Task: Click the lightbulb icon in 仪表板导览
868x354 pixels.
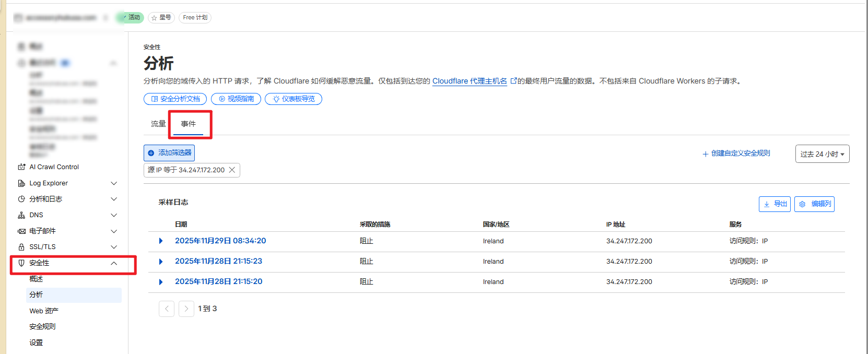Action: 276,99
